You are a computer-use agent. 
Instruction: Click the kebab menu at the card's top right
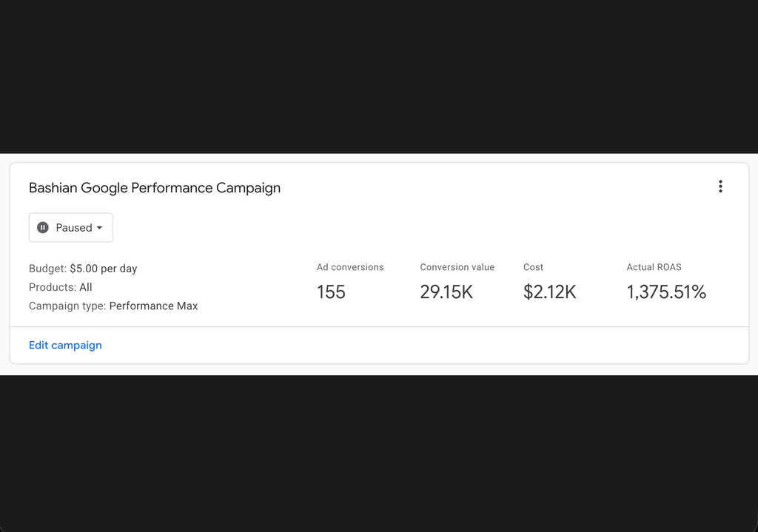coord(720,186)
